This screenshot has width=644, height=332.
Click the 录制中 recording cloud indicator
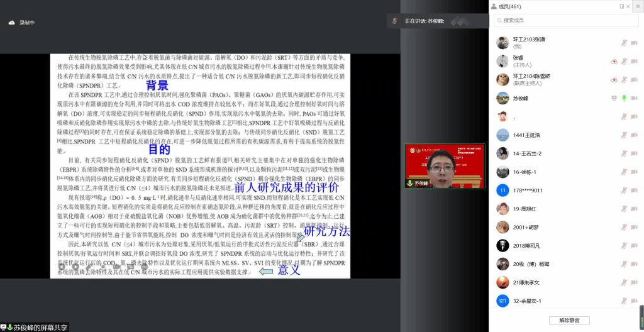click(22, 23)
